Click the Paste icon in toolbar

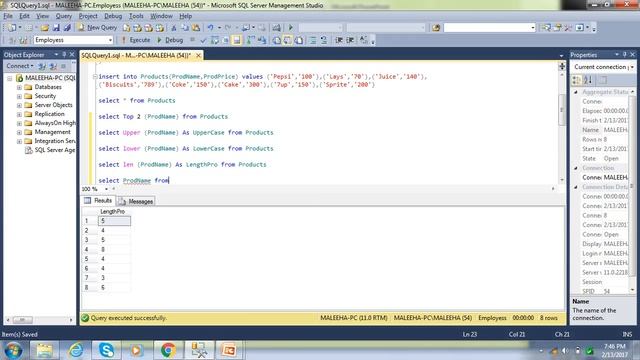(x=196, y=27)
